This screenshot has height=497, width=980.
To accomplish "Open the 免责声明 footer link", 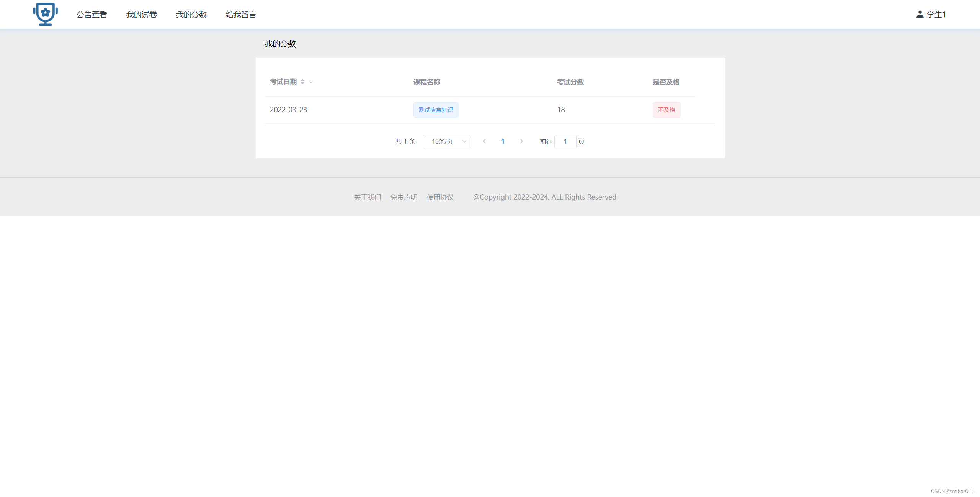I will pos(403,197).
